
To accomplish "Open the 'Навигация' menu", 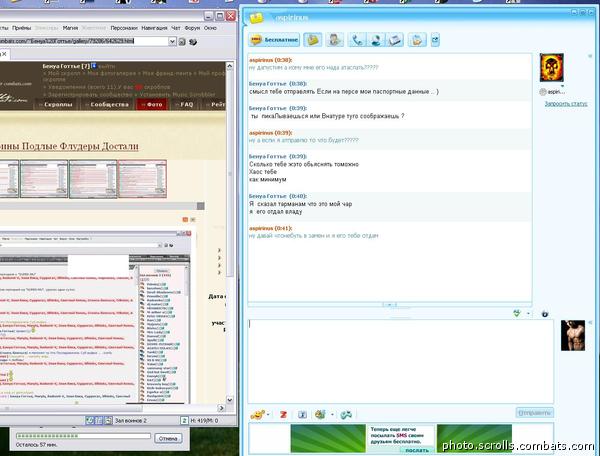I will (154, 28).
